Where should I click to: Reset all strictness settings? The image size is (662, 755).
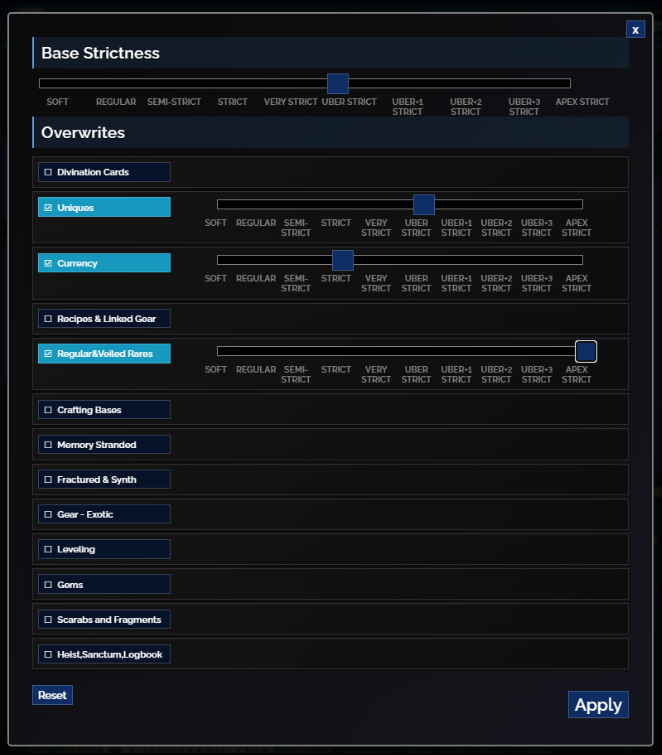point(52,695)
